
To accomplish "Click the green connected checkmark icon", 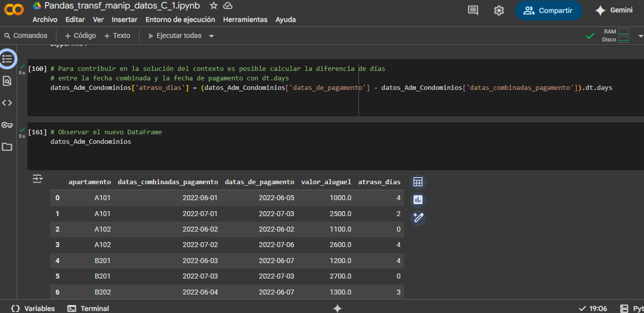I will click(x=590, y=36).
